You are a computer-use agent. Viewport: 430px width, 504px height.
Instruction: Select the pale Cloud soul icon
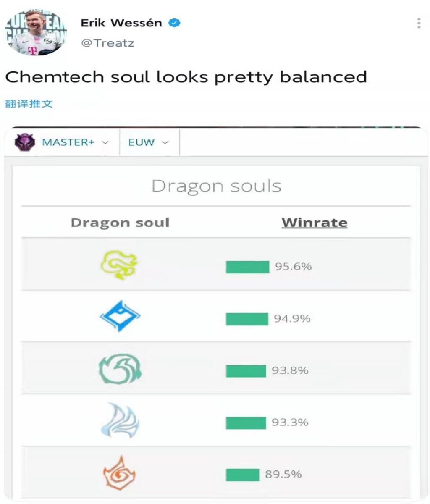coord(120,421)
